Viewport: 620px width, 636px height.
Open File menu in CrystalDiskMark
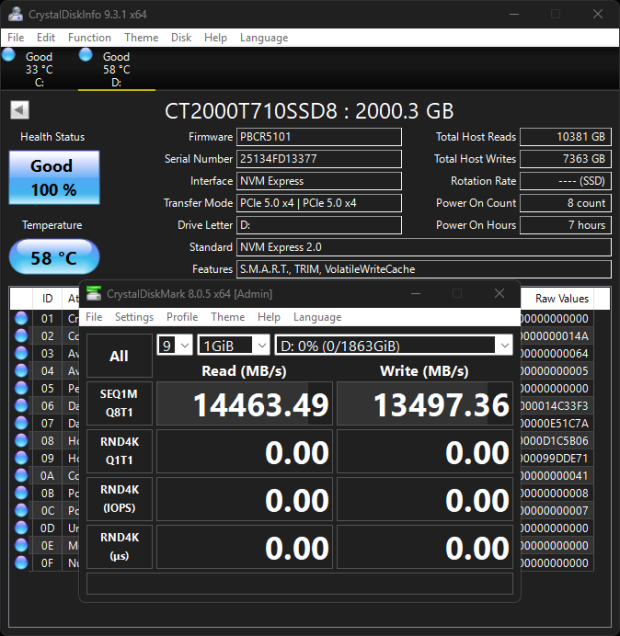[x=94, y=317]
